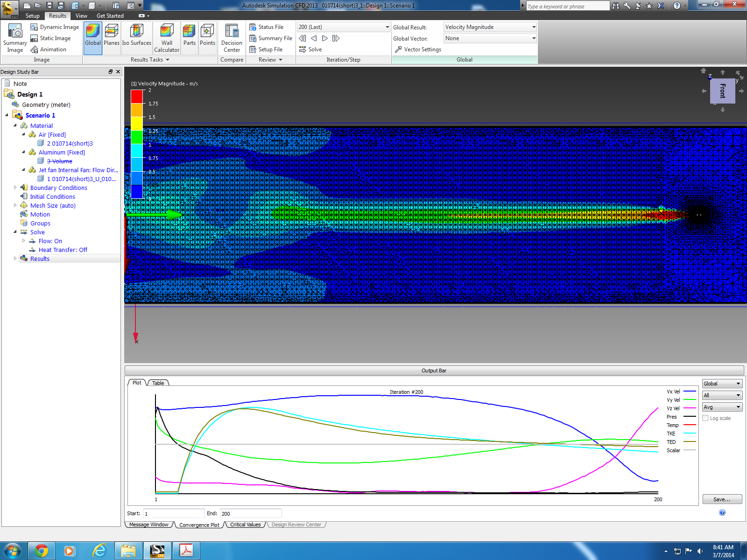Click the Solve button in the ribbon
This screenshot has height=560, width=747.
tap(310, 49)
